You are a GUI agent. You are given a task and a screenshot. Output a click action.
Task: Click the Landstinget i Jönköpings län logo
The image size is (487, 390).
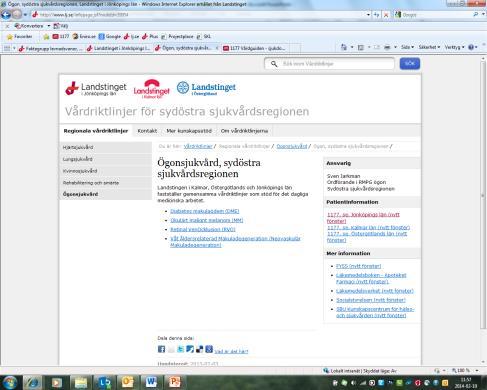click(x=96, y=89)
